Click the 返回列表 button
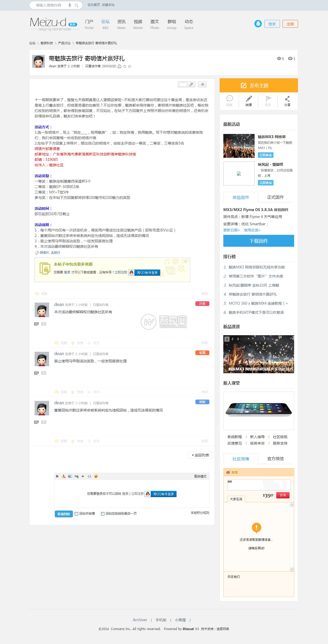This screenshot has width=328, height=644. 200,455
